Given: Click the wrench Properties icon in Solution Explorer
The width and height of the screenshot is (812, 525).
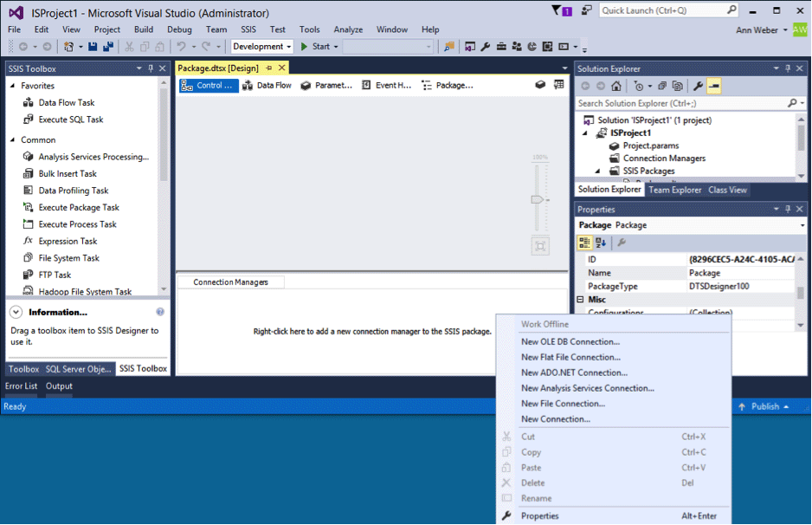Looking at the screenshot, I should click(698, 86).
